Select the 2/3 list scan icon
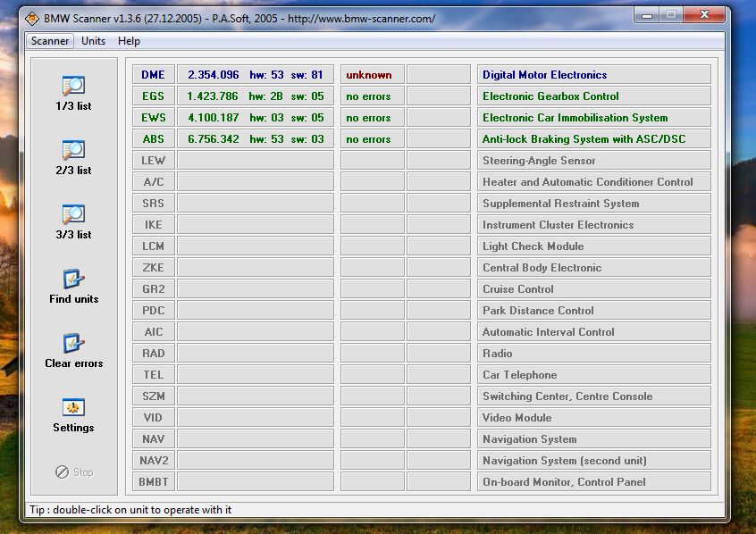Image resolution: width=756 pixels, height=534 pixels. tap(74, 150)
